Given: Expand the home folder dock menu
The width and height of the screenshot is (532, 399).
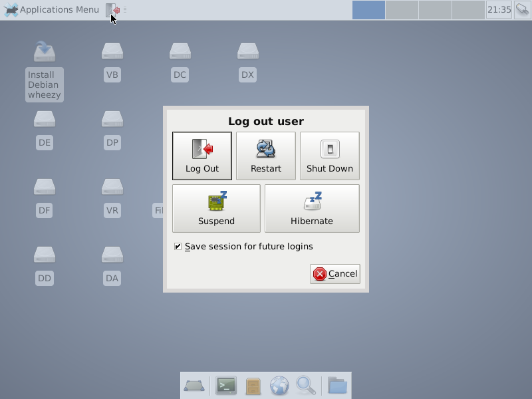Looking at the screenshot, I should coord(337,385).
